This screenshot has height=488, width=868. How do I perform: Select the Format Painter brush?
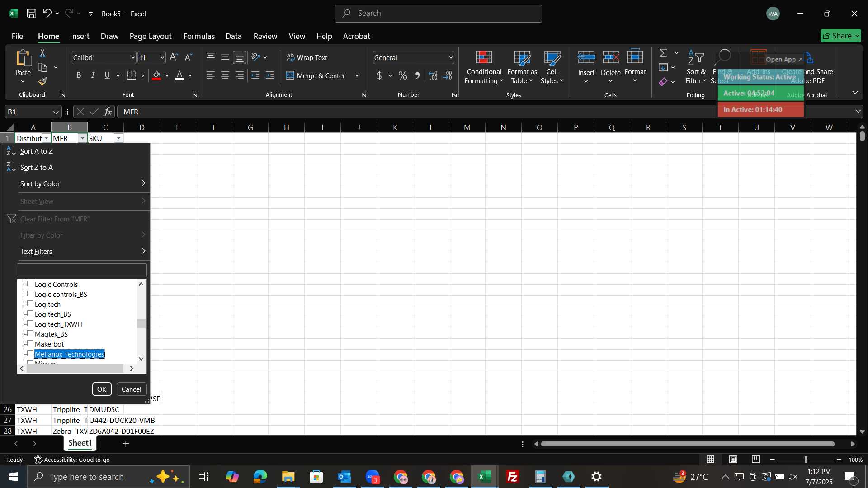click(42, 82)
